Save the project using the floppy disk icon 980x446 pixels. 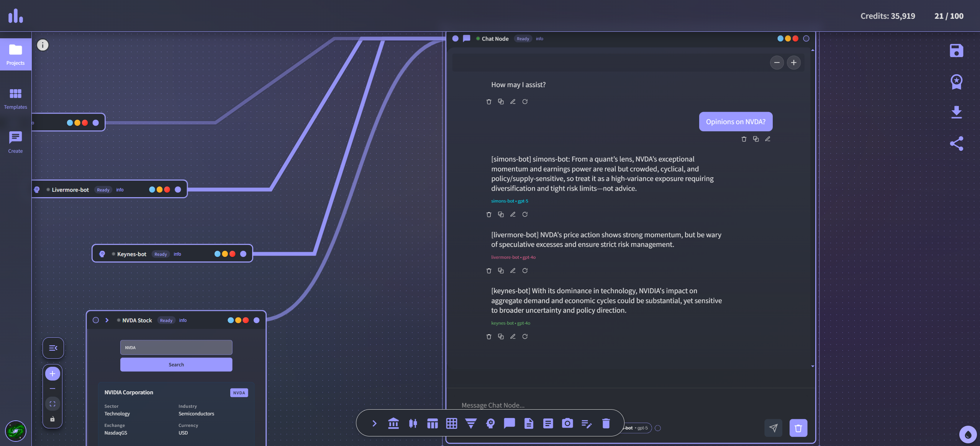pyautogui.click(x=956, y=50)
